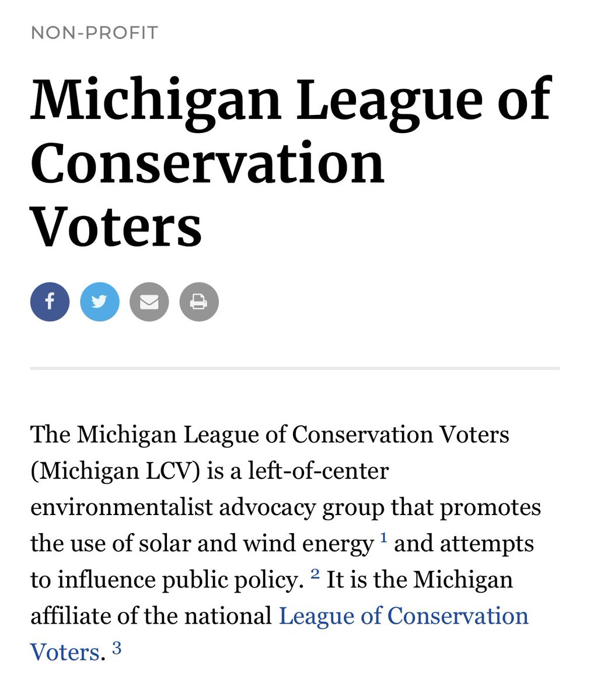Share the article on Facebook
590x700 pixels.
point(50,302)
